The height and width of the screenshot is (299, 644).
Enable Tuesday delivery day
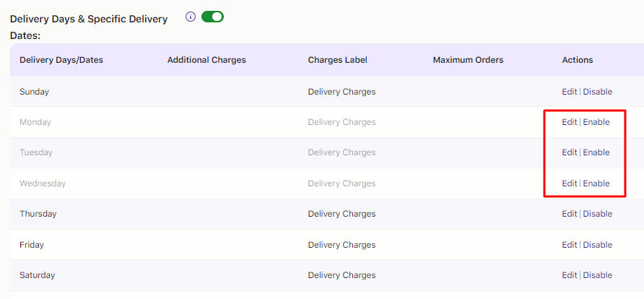(x=596, y=152)
